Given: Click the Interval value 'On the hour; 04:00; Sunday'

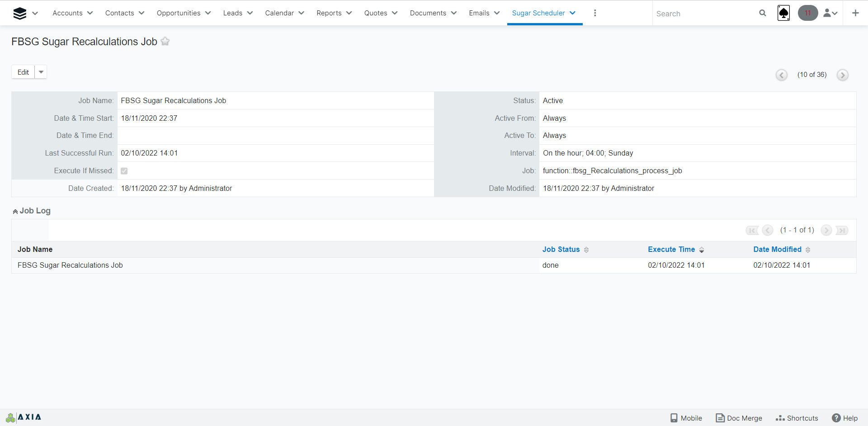Looking at the screenshot, I should click(x=588, y=153).
